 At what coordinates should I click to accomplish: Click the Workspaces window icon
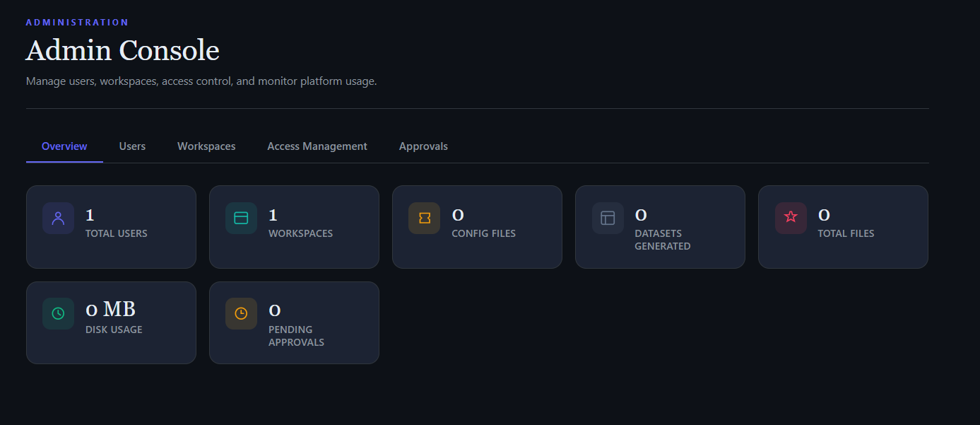241,218
